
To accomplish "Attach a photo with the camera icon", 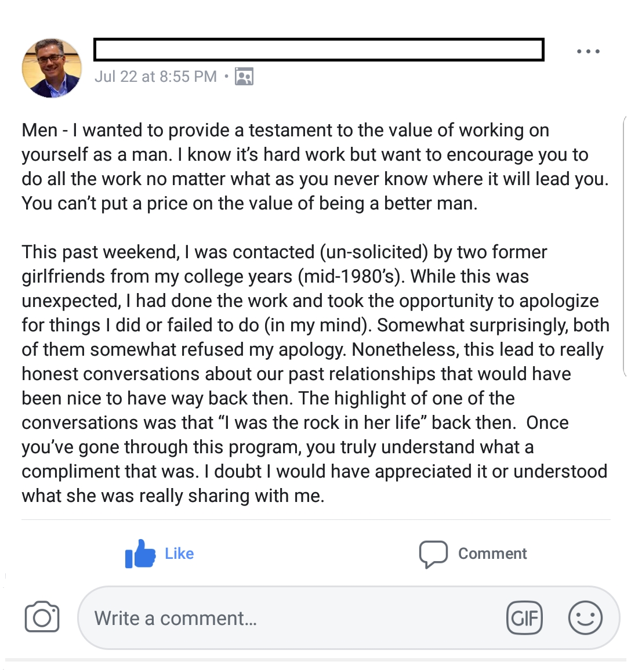I will click(42, 617).
